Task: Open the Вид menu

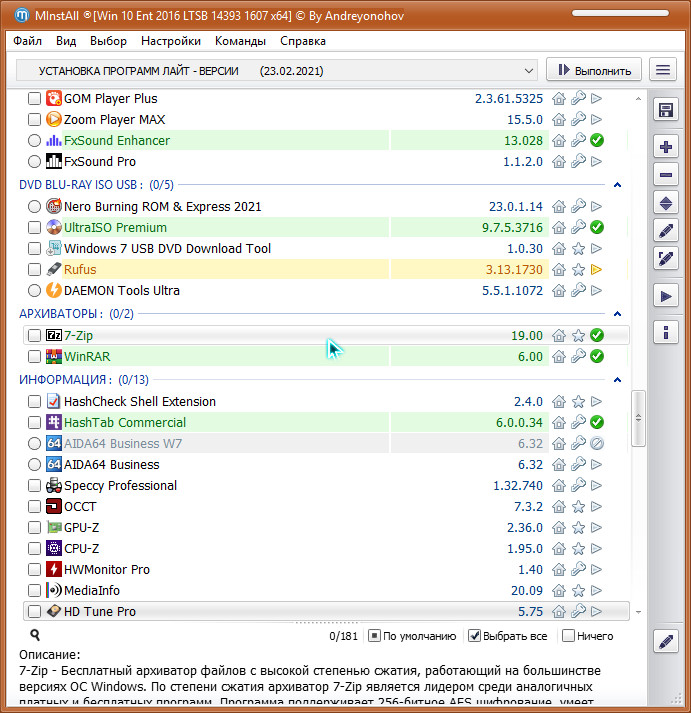Action: pos(66,41)
